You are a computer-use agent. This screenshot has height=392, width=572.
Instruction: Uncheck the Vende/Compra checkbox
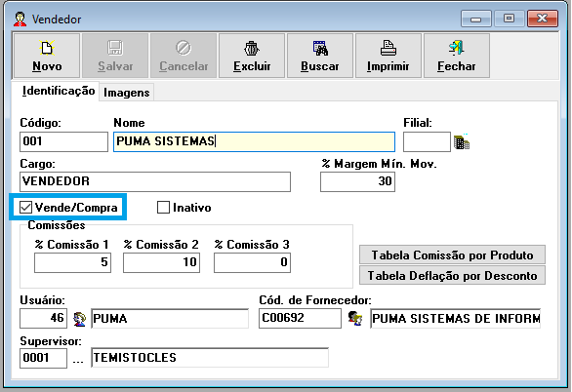(25, 208)
